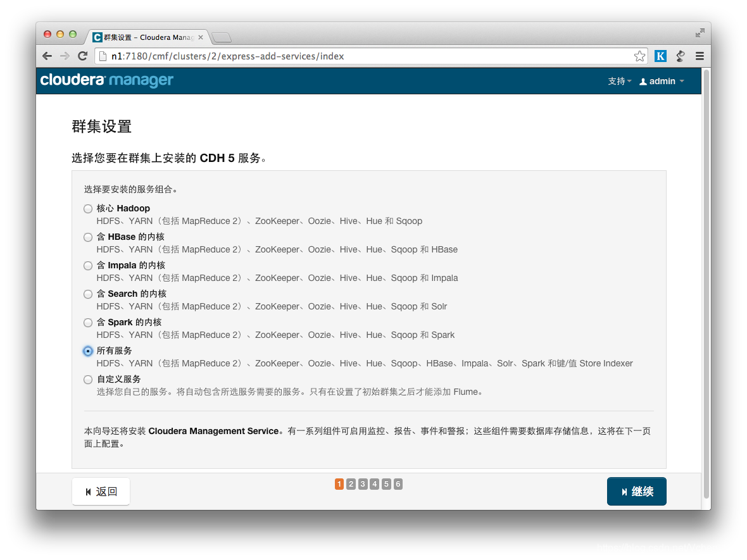Close the Cloudera Manager tab with its X
Viewport: 747px width, 560px height.
[201, 37]
